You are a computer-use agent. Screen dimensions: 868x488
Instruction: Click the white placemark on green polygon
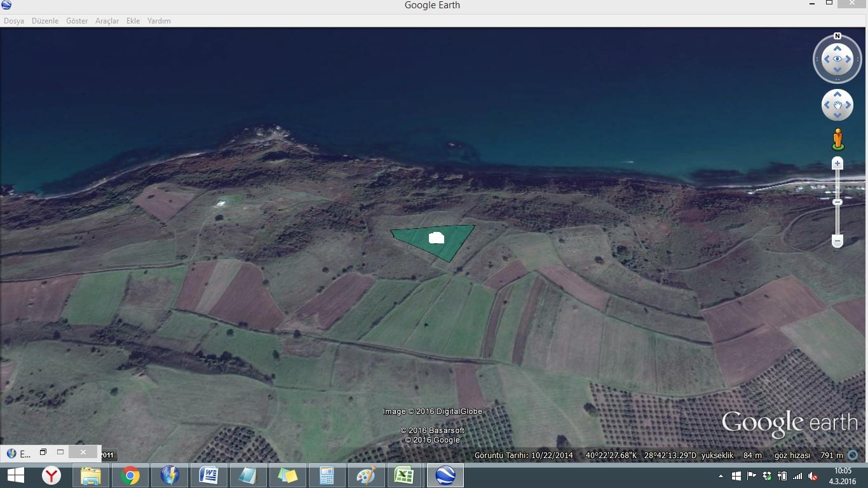pos(436,238)
